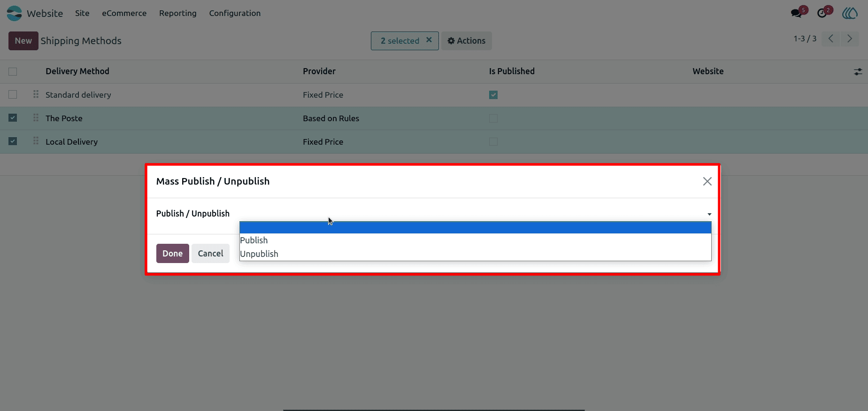Choose the blank option in the dropdown
Viewport: 868px width, 411px height.
click(476, 227)
